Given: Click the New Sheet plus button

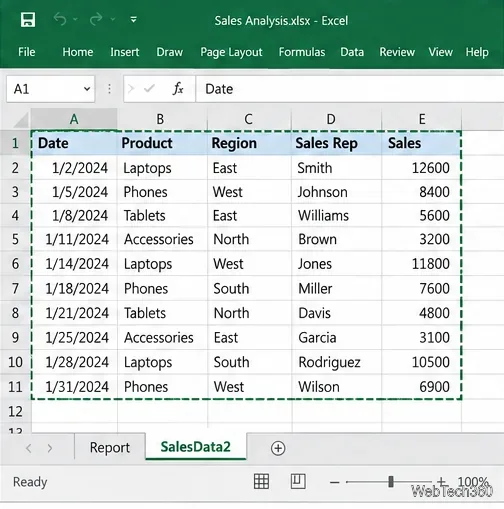Looking at the screenshot, I should (x=278, y=448).
